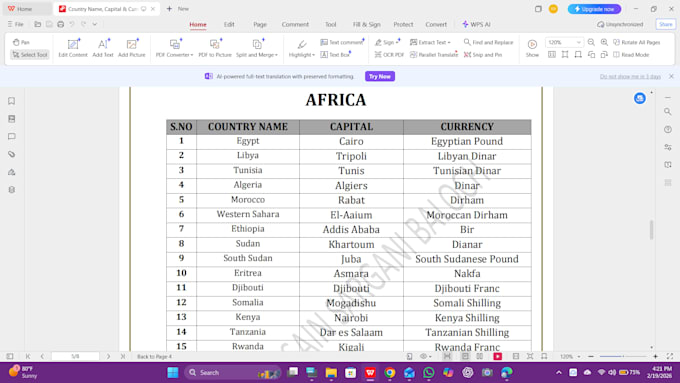680x383 pixels.
Task: Click the page number field
Action: pyautogui.click(x=75, y=356)
